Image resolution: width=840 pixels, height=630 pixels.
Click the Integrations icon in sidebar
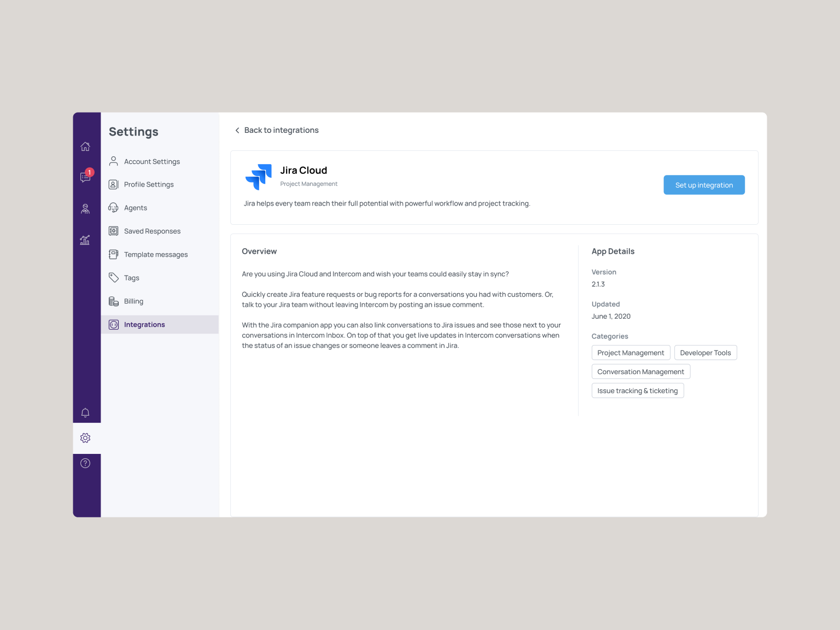[x=114, y=325]
